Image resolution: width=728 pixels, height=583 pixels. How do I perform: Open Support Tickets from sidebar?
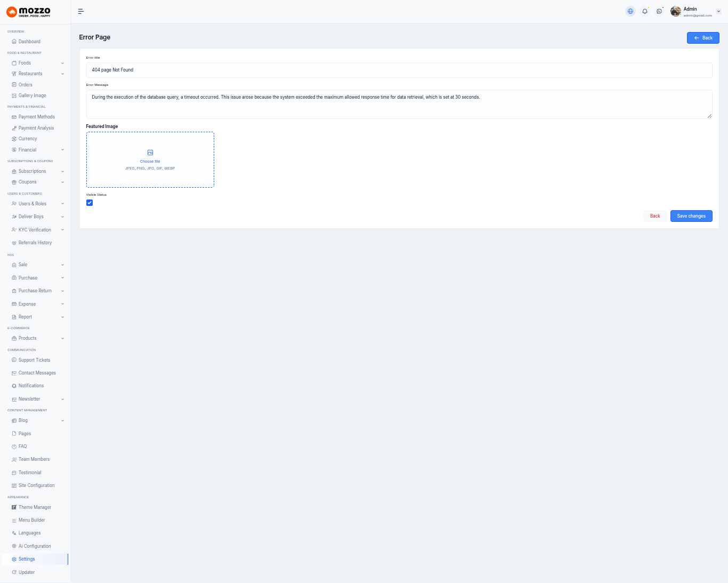coord(34,360)
